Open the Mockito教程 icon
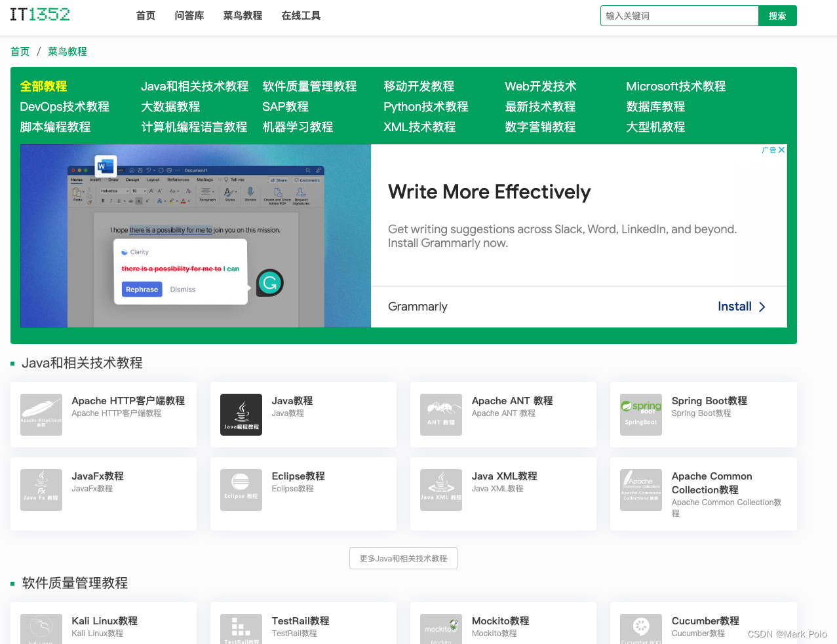Viewport: 837px width, 644px height. 441,629
